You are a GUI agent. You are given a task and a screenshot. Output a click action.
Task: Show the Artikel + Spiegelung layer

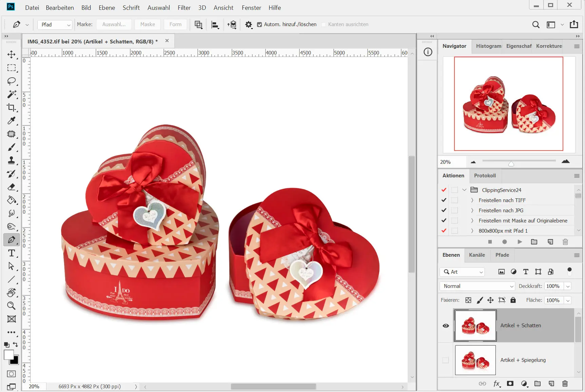[446, 360]
